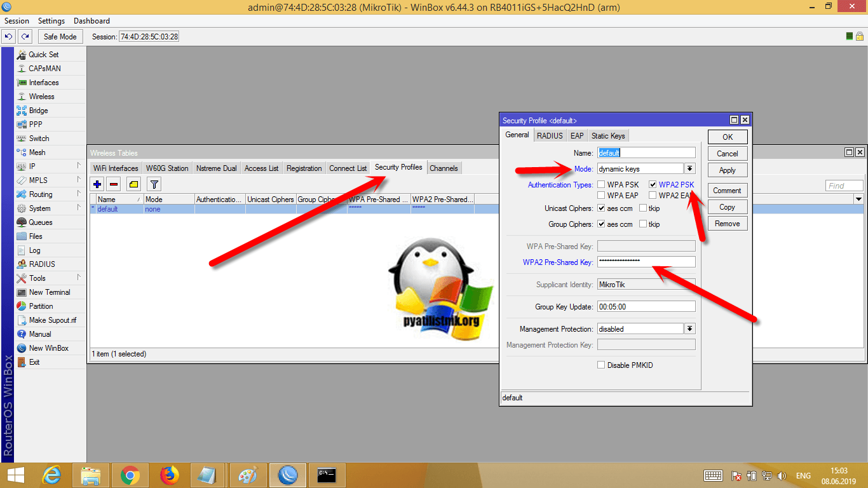The image size is (868, 488).
Task: Click the WPA2 Pre-Shared Key field
Action: click(646, 262)
